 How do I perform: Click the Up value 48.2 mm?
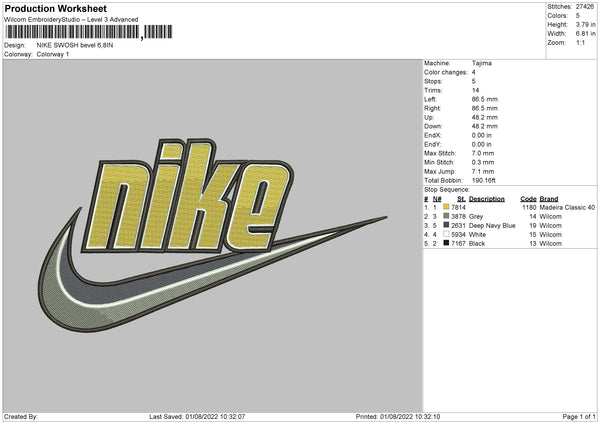pos(485,117)
